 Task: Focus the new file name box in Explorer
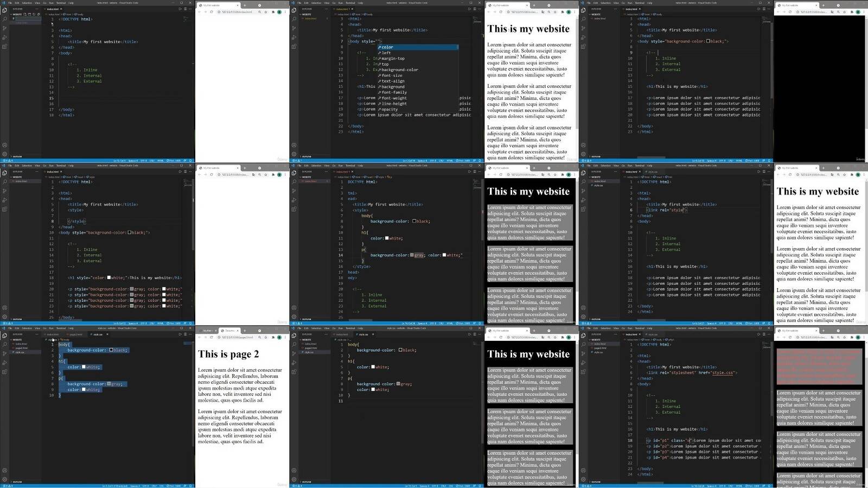click(x=27, y=18)
